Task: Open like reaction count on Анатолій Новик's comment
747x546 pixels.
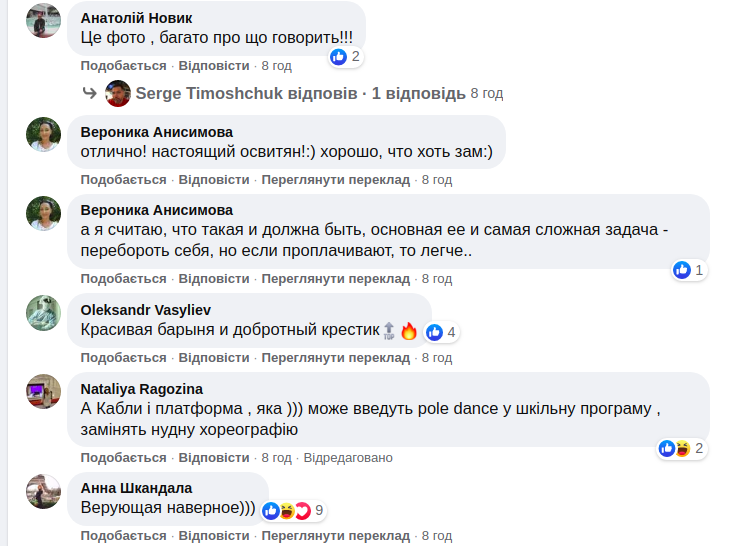Action: (x=345, y=57)
